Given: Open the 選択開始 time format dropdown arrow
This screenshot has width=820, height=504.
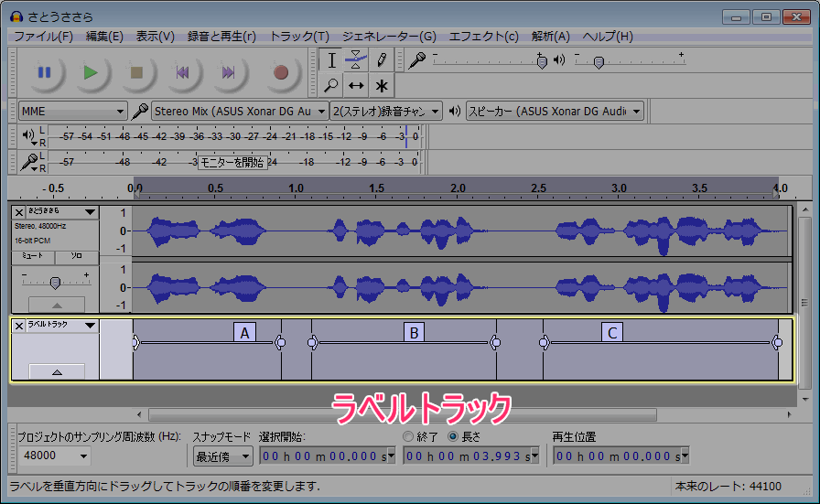Looking at the screenshot, I should [x=391, y=456].
